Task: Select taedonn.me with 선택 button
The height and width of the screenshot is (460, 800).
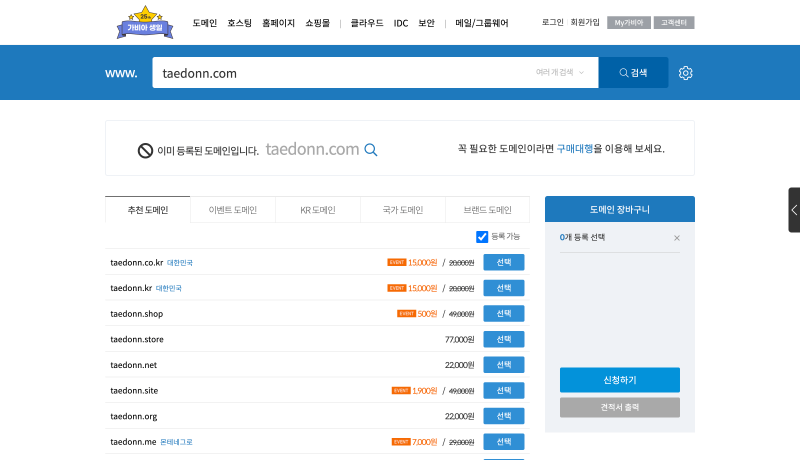Action: click(x=504, y=442)
